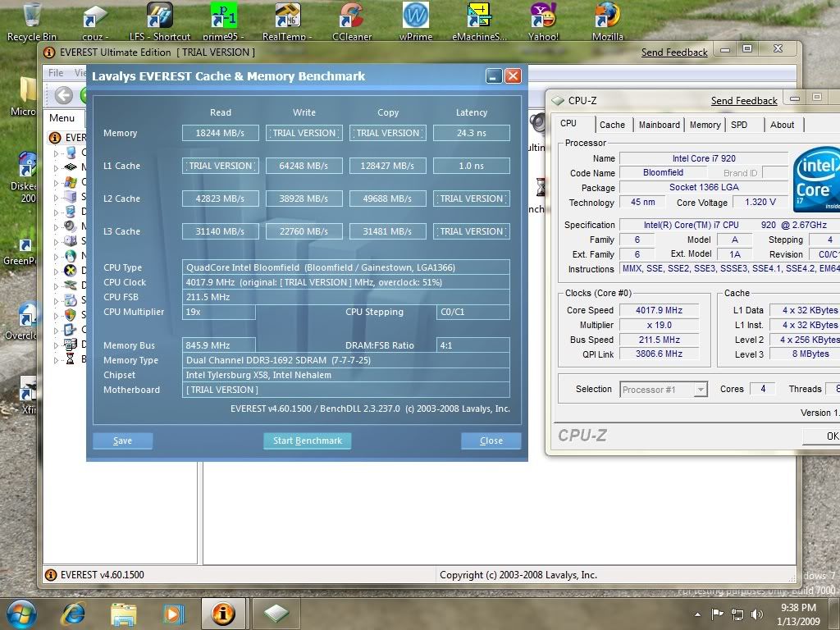Open the Yahoo! Messenger desktop icon

[x=543, y=16]
